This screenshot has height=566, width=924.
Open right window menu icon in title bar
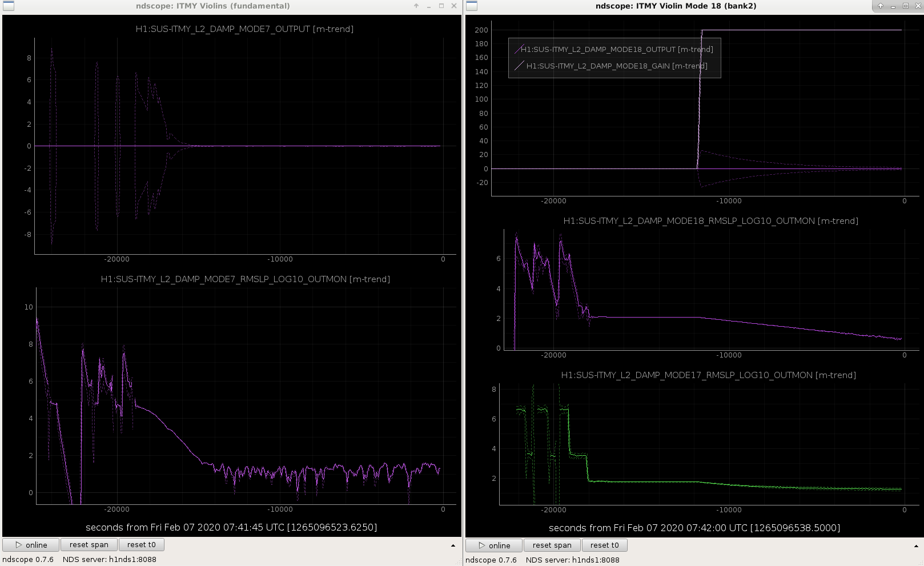472,6
